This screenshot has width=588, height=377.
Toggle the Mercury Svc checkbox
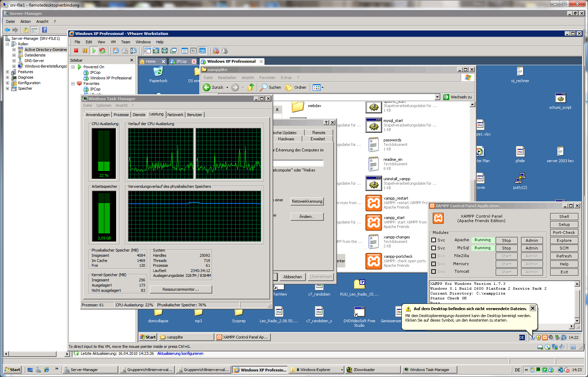coord(433,264)
